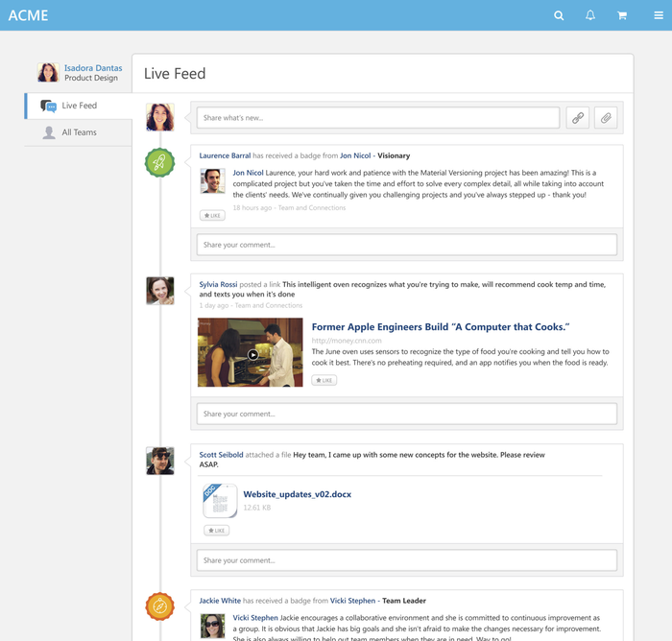Click the link icon beside share box
Viewport: 672px width, 641px height.
pos(577,118)
